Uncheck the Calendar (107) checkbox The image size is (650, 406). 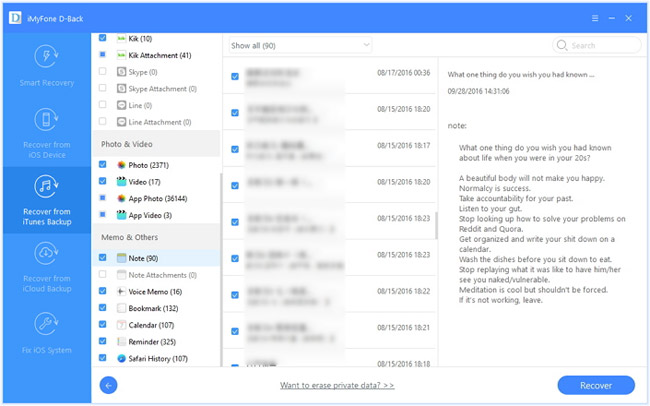102,324
